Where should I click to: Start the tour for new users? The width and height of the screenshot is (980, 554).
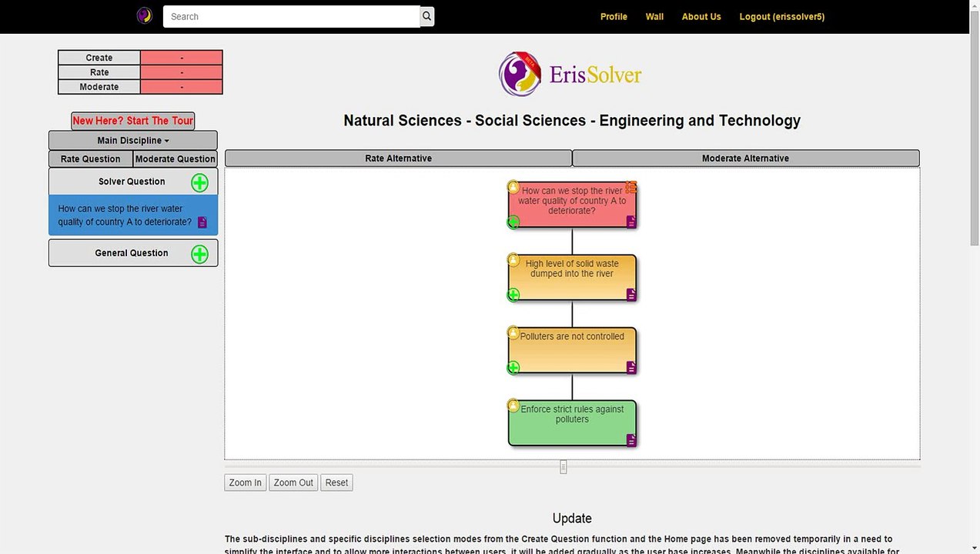click(x=132, y=121)
